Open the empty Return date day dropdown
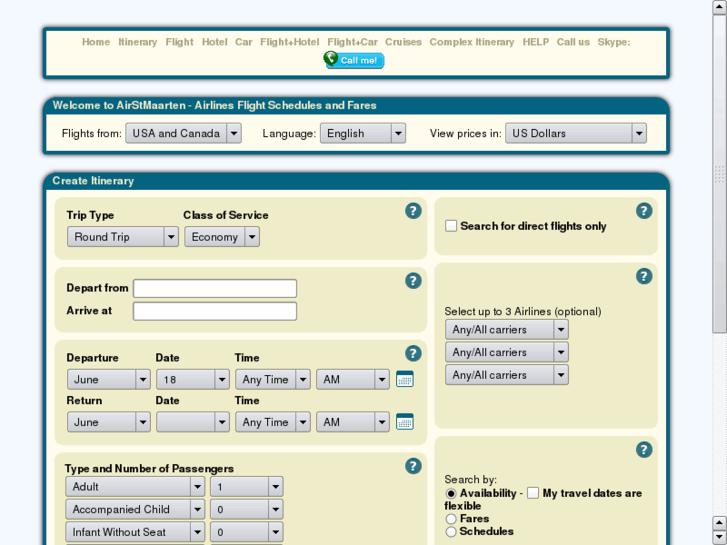The width and height of the screenshot is (727, 545). coord(193,422)
